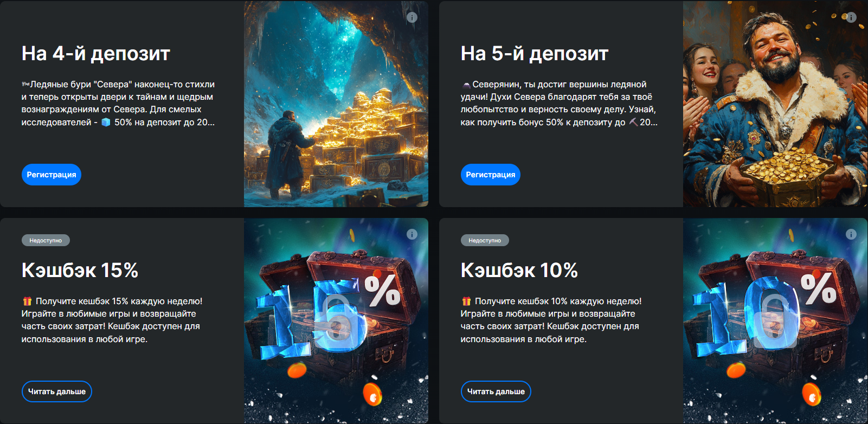Open Читать дальше for Кэшбэк 10%
Viewport: 868px width, 424px height.
click(x=496, y=391)
